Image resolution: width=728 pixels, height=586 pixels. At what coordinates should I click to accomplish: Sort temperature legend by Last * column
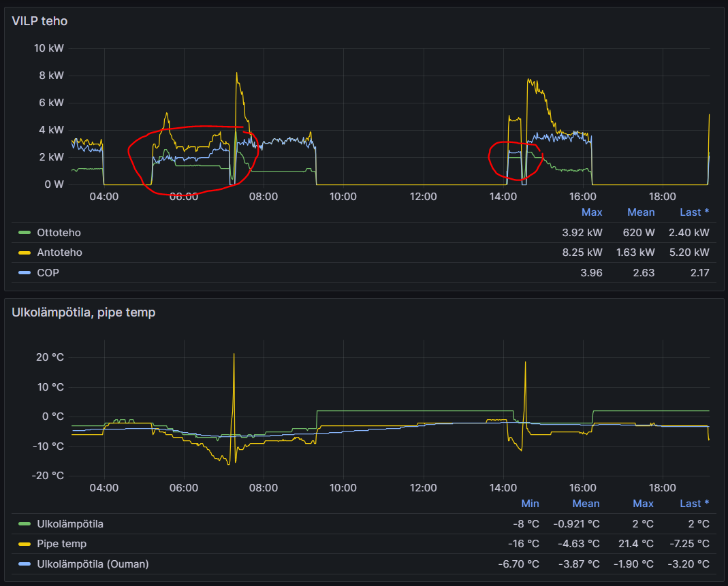click(x=694, y=504)
